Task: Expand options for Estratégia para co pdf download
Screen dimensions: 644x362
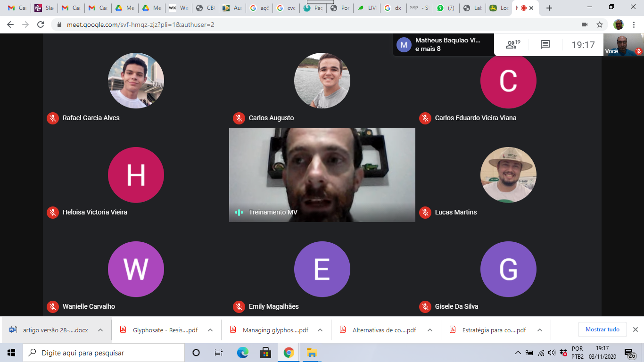Action: [x=540, y=330]
